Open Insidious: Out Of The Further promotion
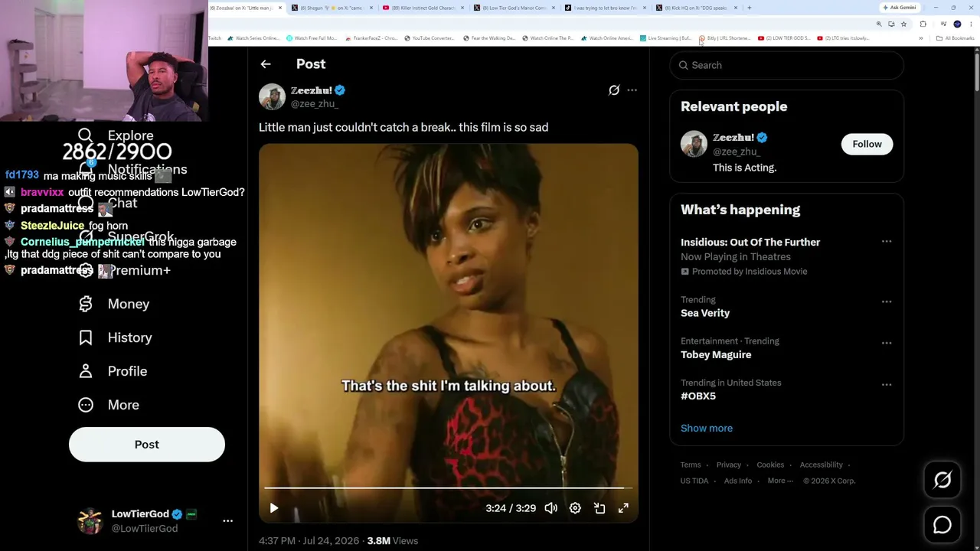Screen dimensions: 980x551 (750, 242)
